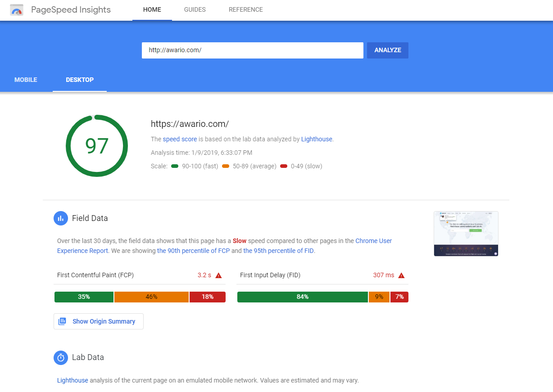Click the https://awario.com/ heading
Image resolution: width=553 pixels, height=392 pixels.
[x=190, y=124]
